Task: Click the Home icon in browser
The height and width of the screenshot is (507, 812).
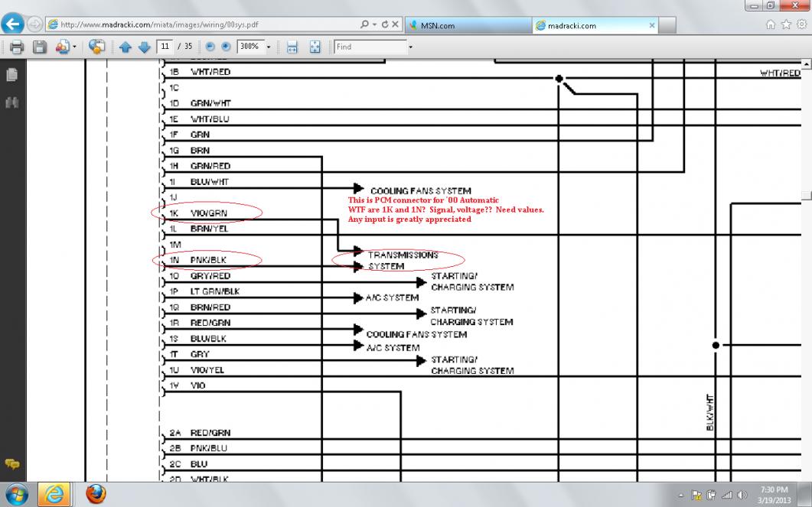Action: coord(771,24)
